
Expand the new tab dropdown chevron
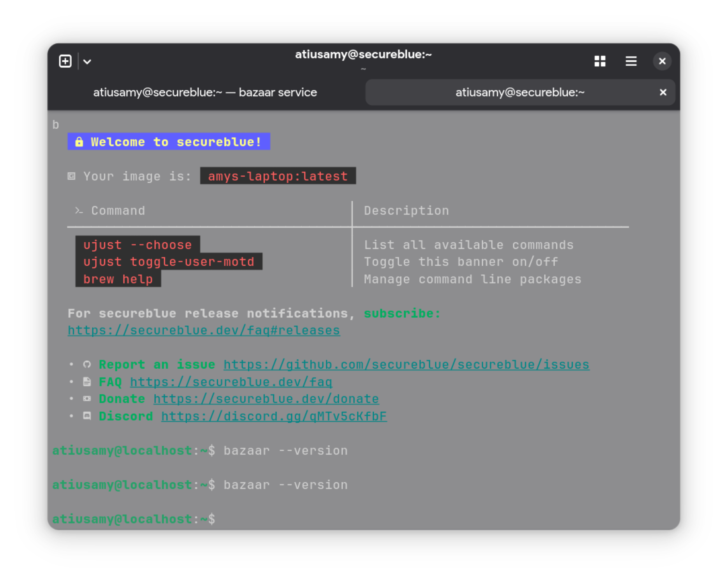pyautogui.click(x=87, y=62)
